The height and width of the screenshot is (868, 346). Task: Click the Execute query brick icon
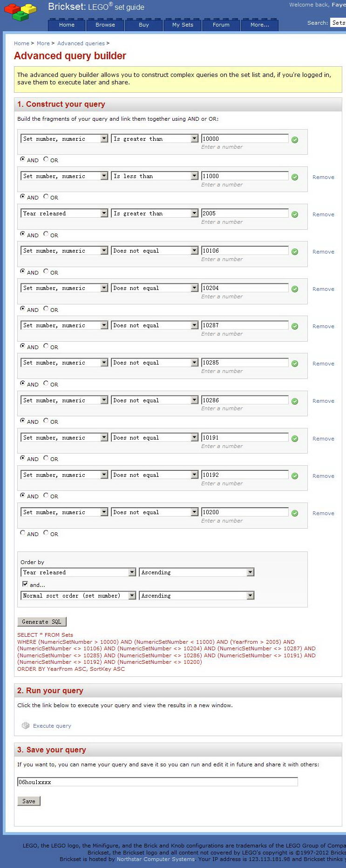26,725
